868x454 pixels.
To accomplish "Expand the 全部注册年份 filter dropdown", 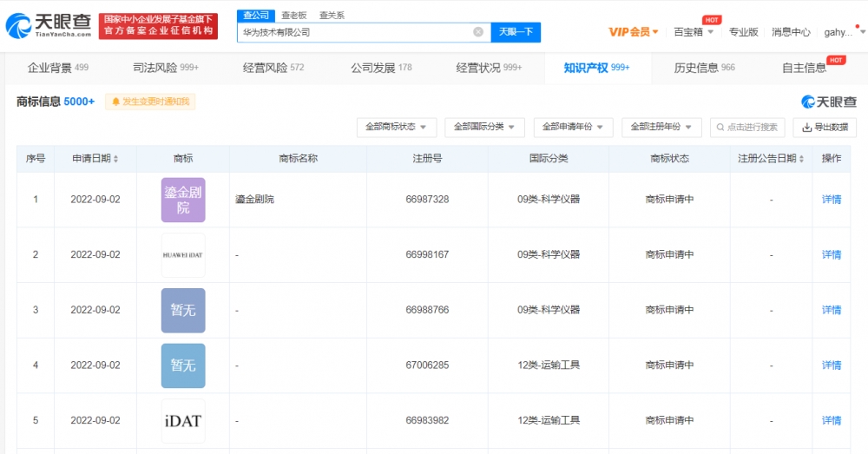I will click(x=661, y=128).
